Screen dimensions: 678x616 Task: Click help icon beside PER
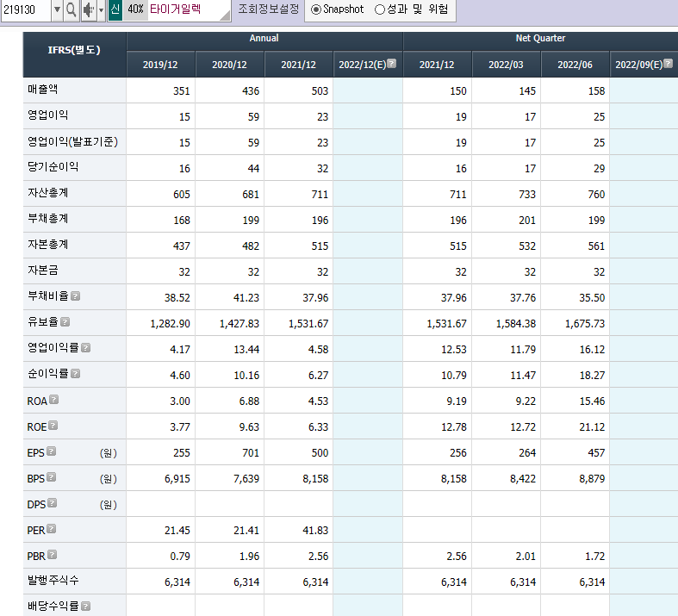(x=51, y=529)
